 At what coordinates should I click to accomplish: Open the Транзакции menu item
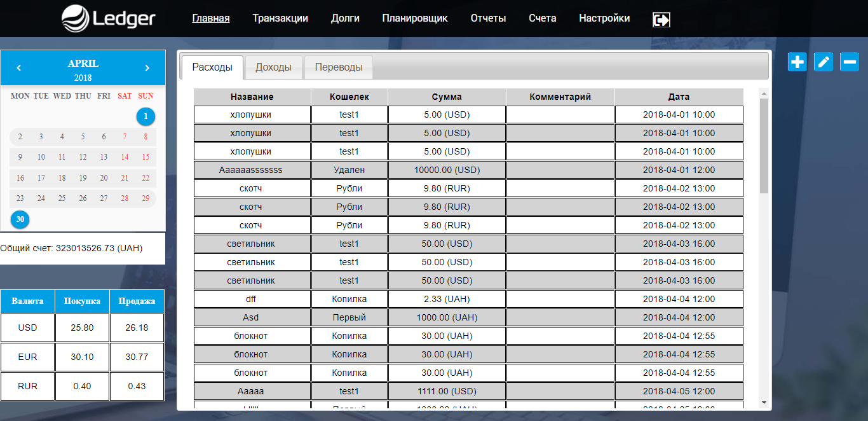click(280, 18)
